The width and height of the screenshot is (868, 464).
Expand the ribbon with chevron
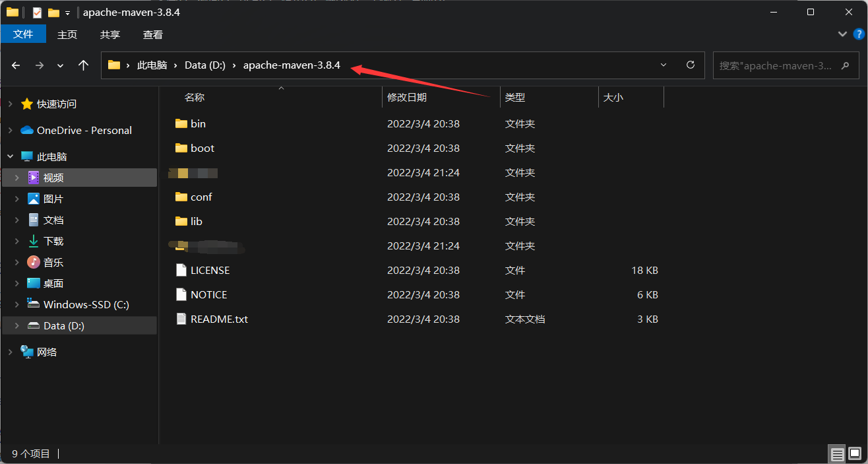pyautogui.click(x=842, y=34)
